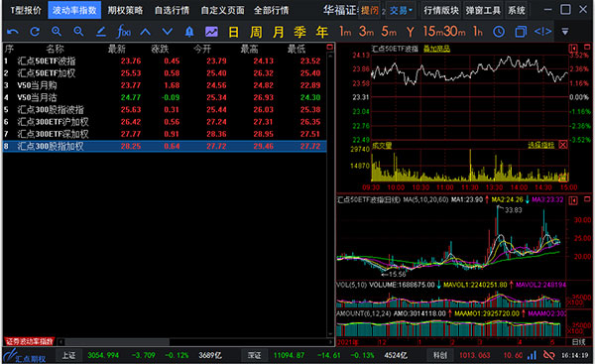Collapse intraday chart panel arrow icon
Image resolution: width=595 pixels, height=364 pixels.
pyautogui.click(x=573, y=49)
